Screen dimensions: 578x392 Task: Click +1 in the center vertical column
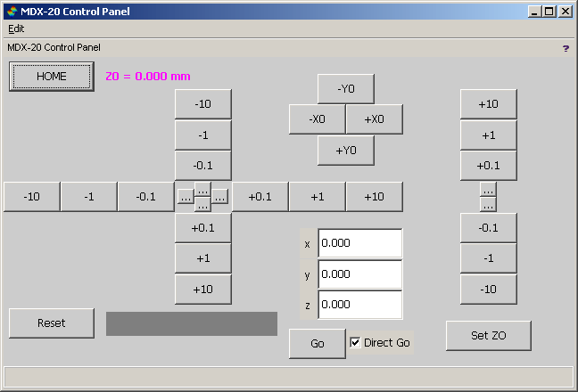tap(203, 258)
